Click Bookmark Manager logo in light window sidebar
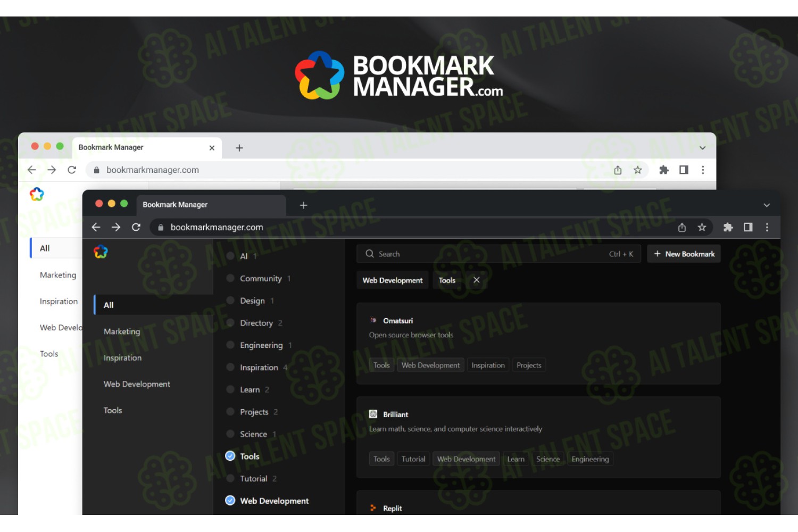 (37, 194)
